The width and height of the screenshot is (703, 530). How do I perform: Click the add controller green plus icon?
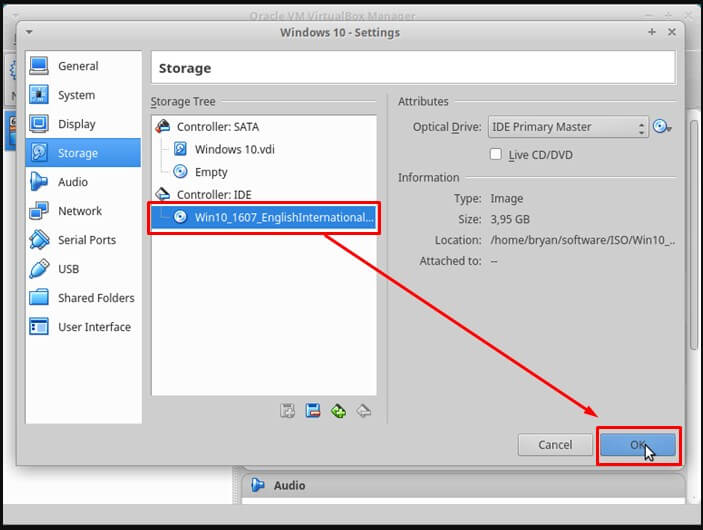tap(338, 411)
